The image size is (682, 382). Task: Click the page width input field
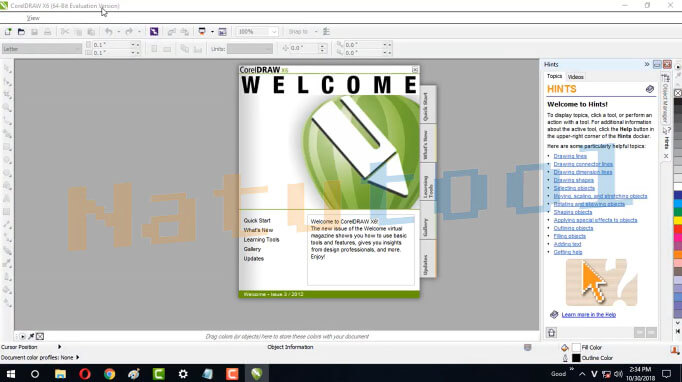111,45
